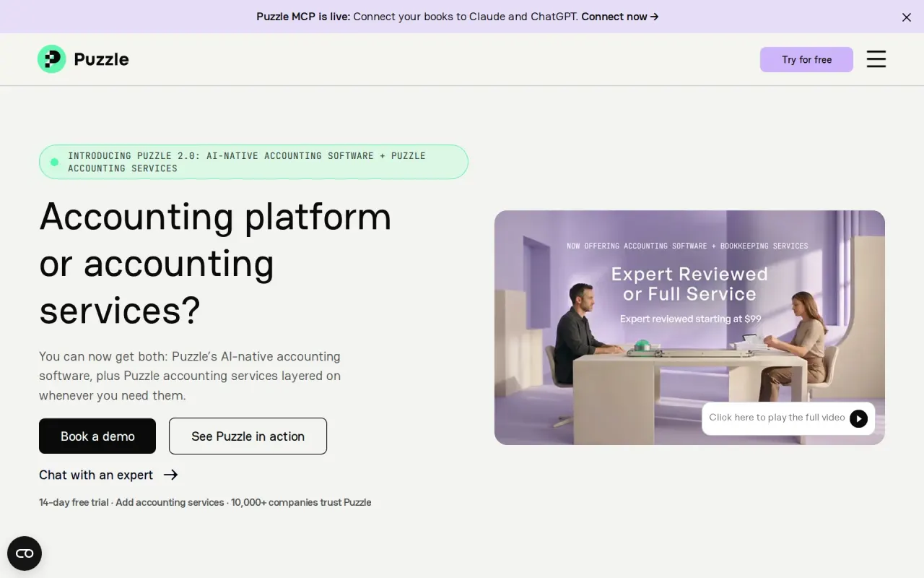The height and width of the screenshot is (578, 924).
Task: Click the green Puzzle logo icon
Action: (51, 59)
